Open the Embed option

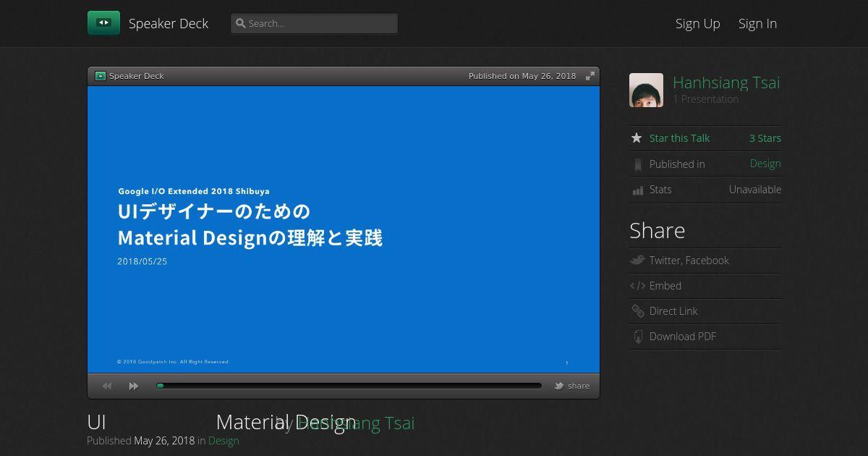click(665, 286)
